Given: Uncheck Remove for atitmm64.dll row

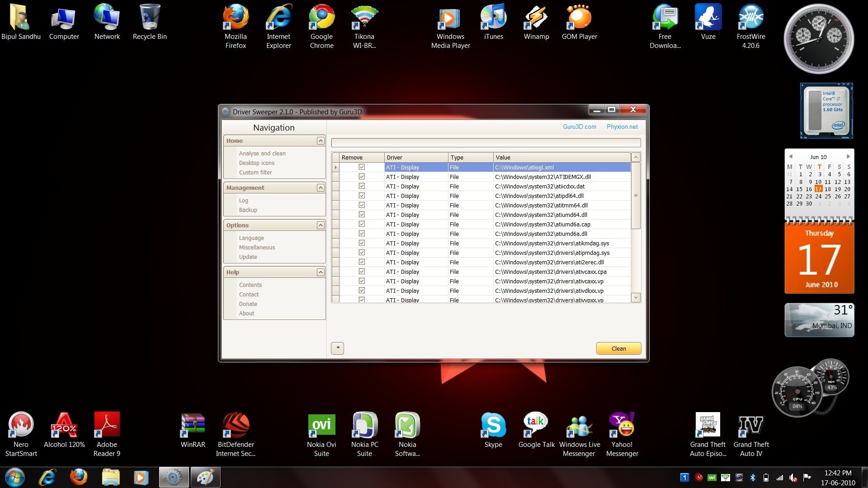Looking at the screenshot, I should coord(362,205).
